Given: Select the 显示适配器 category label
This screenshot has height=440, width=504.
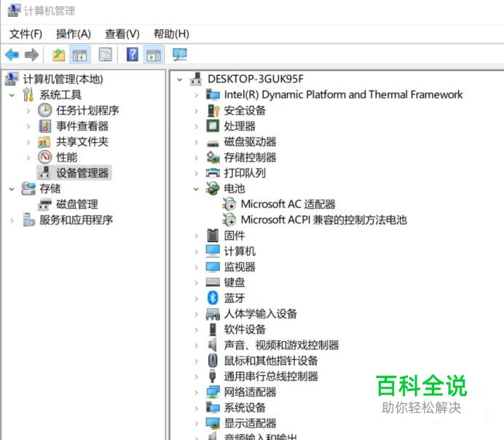Looking at the screenshot, I should tap(250, 423).
